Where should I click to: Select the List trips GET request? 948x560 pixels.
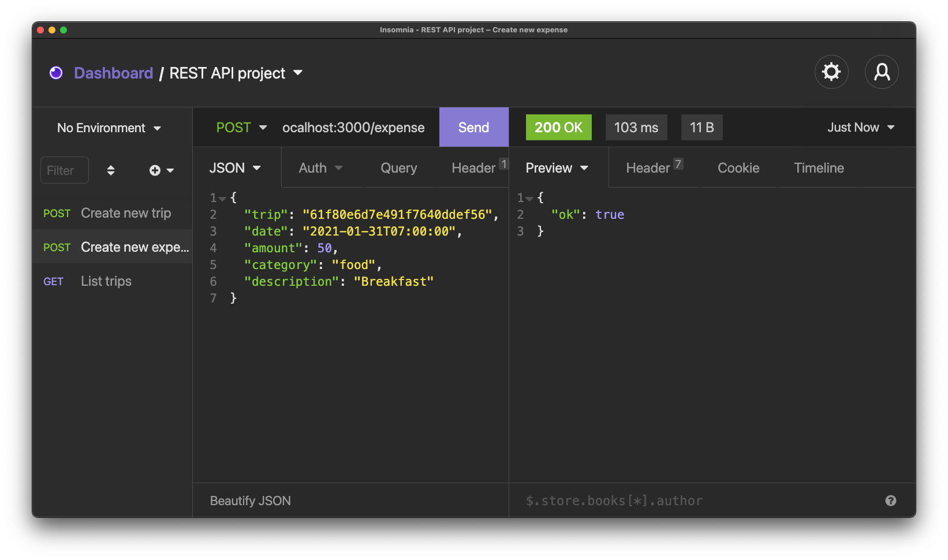click(x=106, y=281)
